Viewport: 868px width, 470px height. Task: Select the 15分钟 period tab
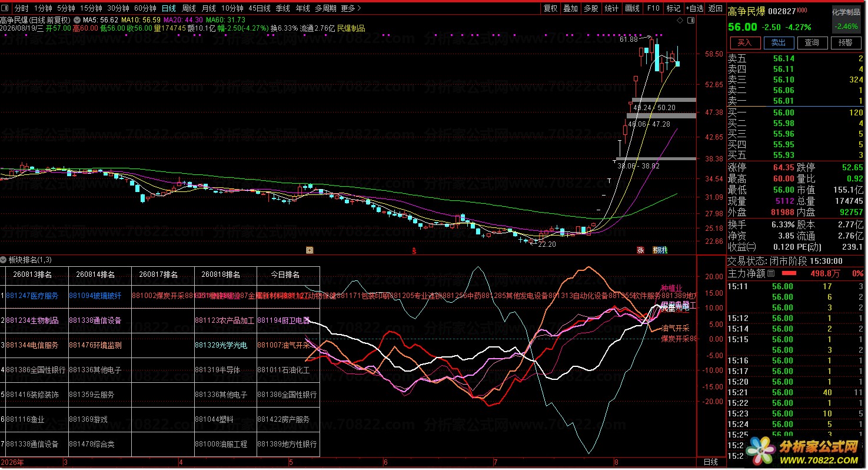click(91, 8)
